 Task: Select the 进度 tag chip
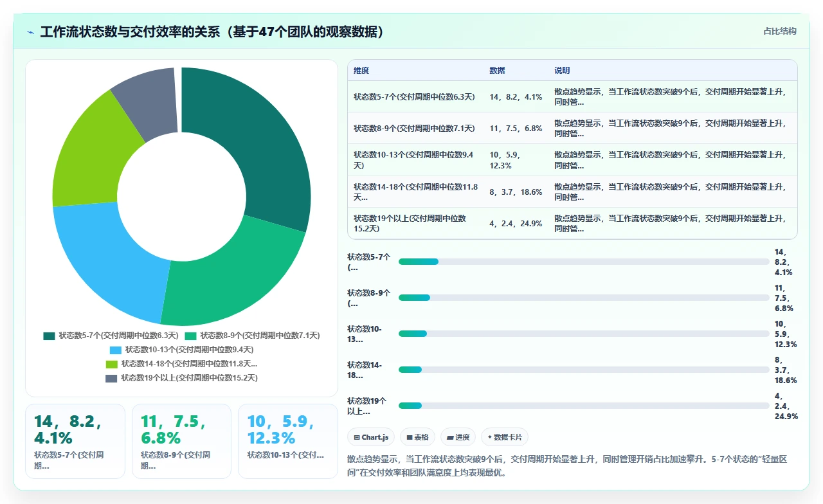click(x=458, y=437)
